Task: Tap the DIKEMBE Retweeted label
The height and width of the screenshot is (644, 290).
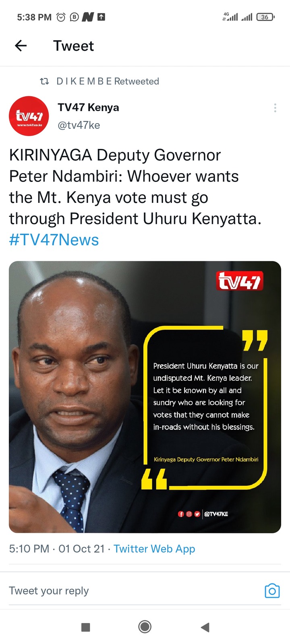Action: point(108,81)
